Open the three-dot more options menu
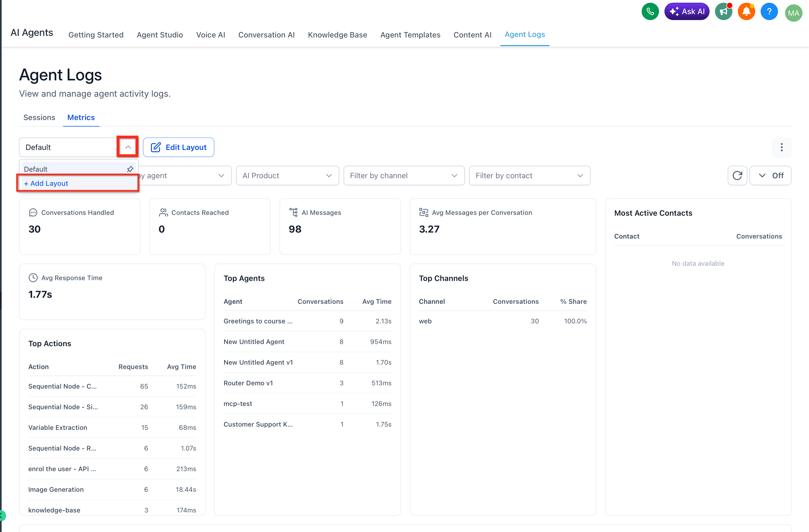The image size is (809, 532). pyautogui.click(x=782, y=147)
